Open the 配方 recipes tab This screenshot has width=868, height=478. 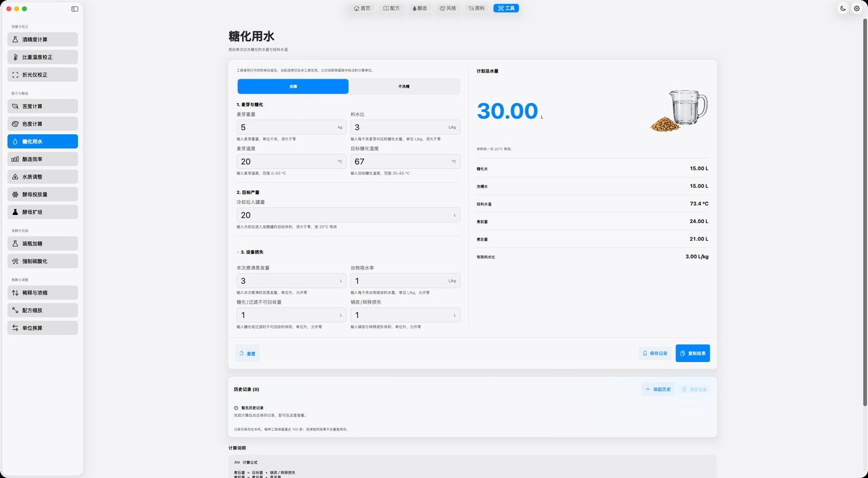coord(391,8)
